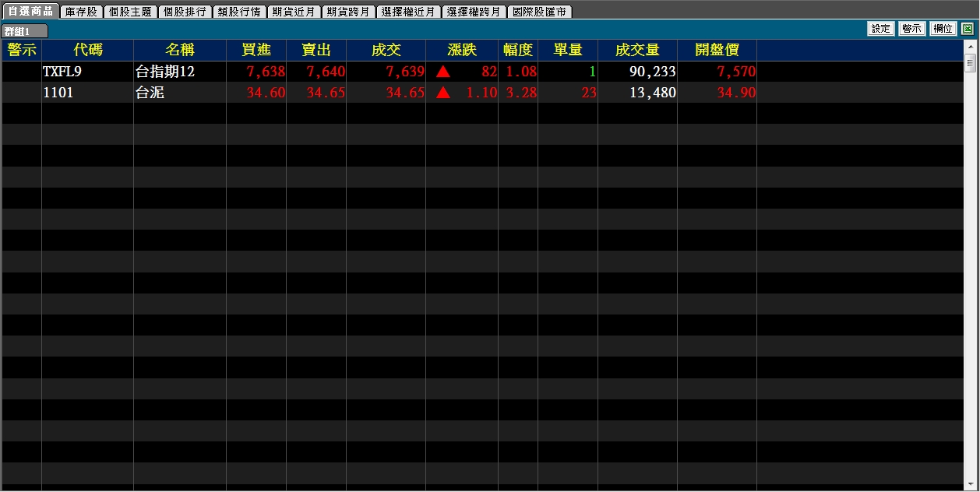Screen dimensions: 980x492
Task: Open the 欄位 column fields button
Action: click(x=943, y=29)
